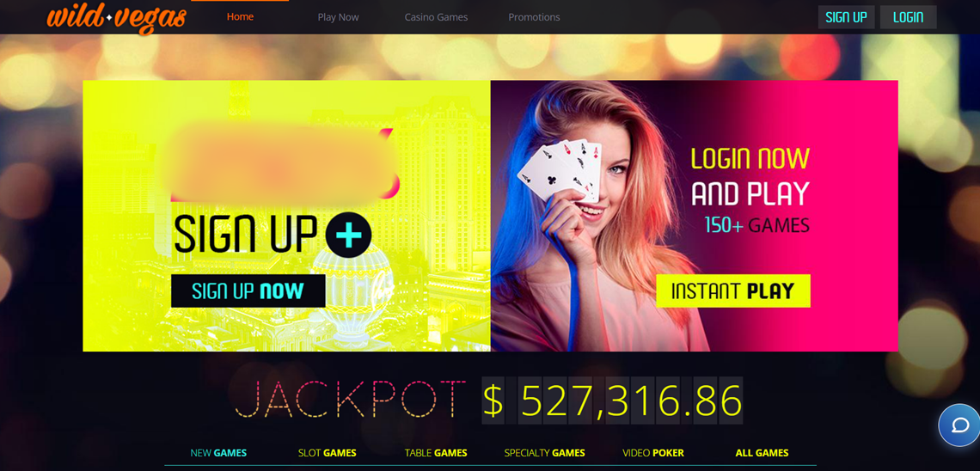Open Casino Games menu item

tap(436, 17)
